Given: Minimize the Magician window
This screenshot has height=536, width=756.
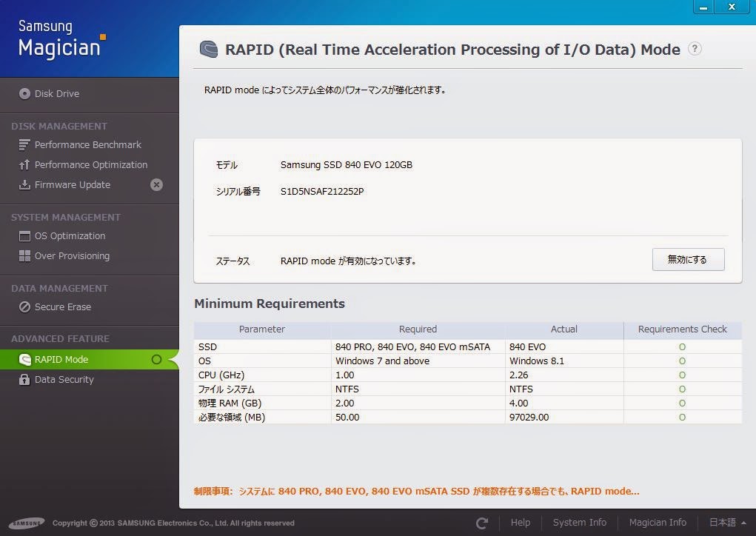Looking at the screenshot, I should (703, 7).
